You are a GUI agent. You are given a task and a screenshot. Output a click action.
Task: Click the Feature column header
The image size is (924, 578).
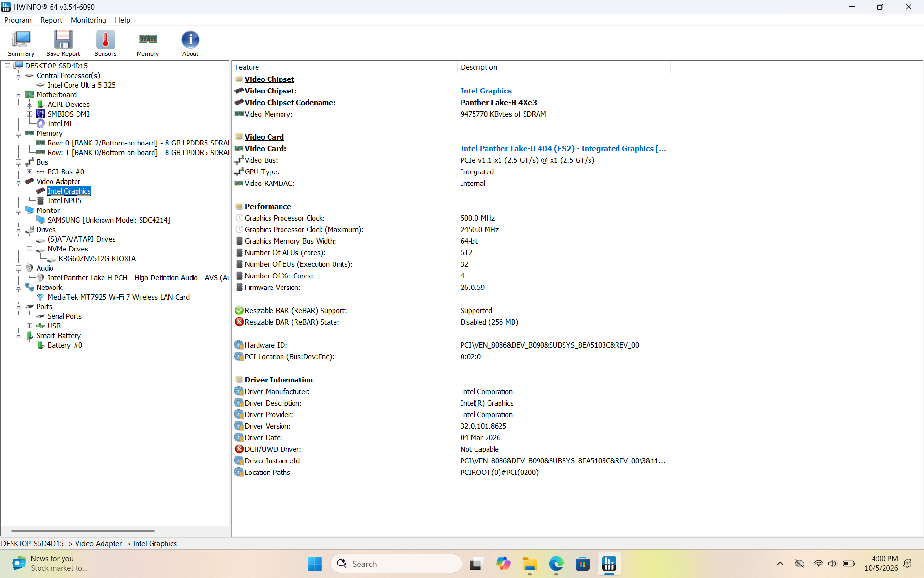point(345,67)
